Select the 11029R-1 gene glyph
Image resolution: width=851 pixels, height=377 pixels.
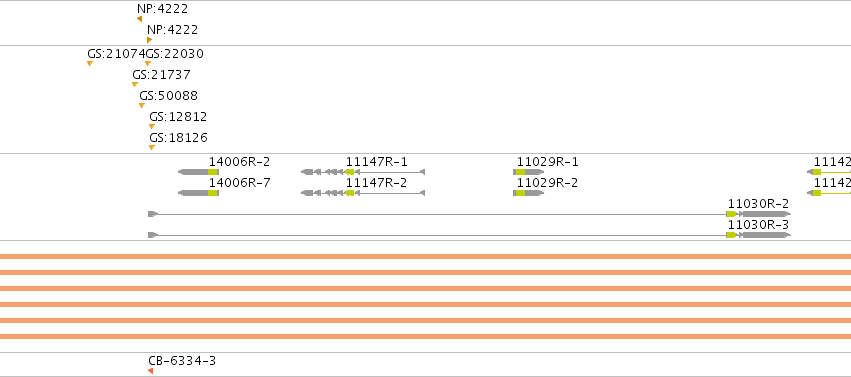click(x=528, y=172)
